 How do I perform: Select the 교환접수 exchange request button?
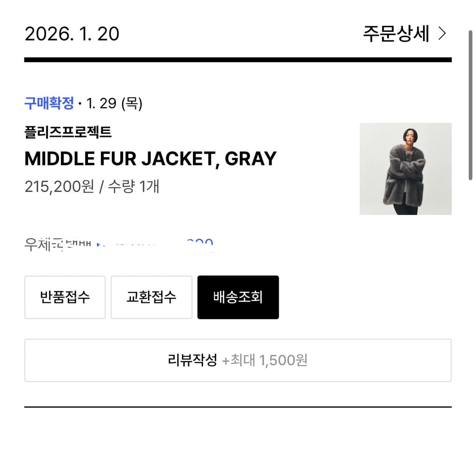click(151, 297)
